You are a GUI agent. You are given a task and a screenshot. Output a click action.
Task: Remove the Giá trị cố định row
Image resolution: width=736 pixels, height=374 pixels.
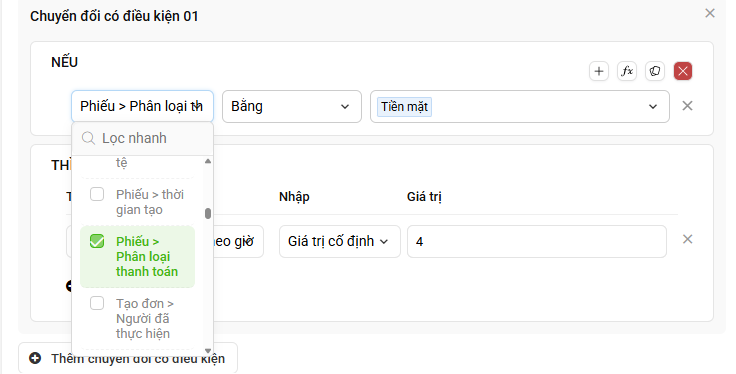[687, 239]
